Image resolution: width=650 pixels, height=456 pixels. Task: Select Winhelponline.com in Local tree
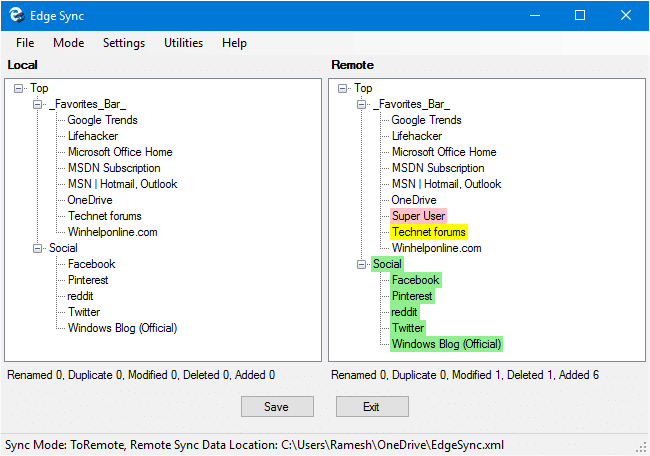click(x=112, y=232)
